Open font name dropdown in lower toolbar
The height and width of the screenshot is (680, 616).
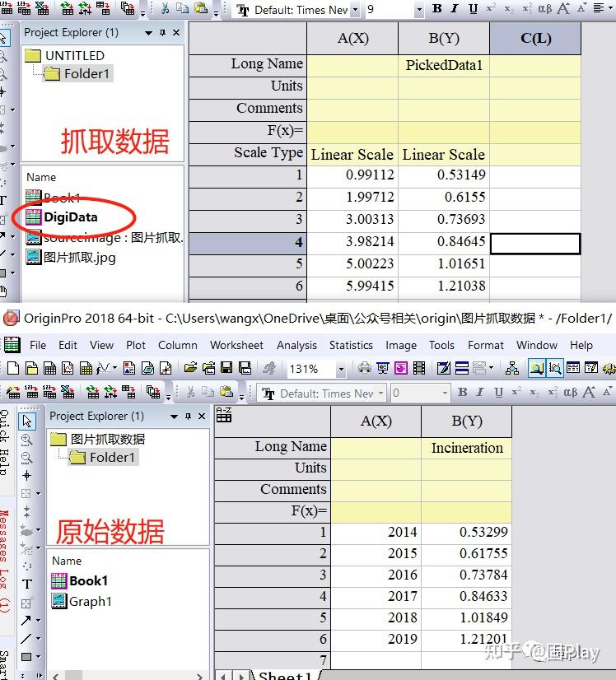[x=380, y=394]
